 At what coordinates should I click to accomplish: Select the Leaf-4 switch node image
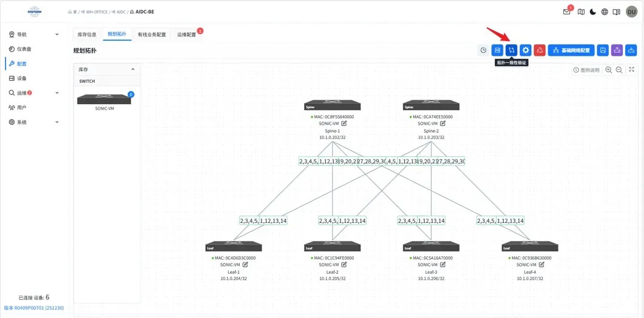coord(530,247)
